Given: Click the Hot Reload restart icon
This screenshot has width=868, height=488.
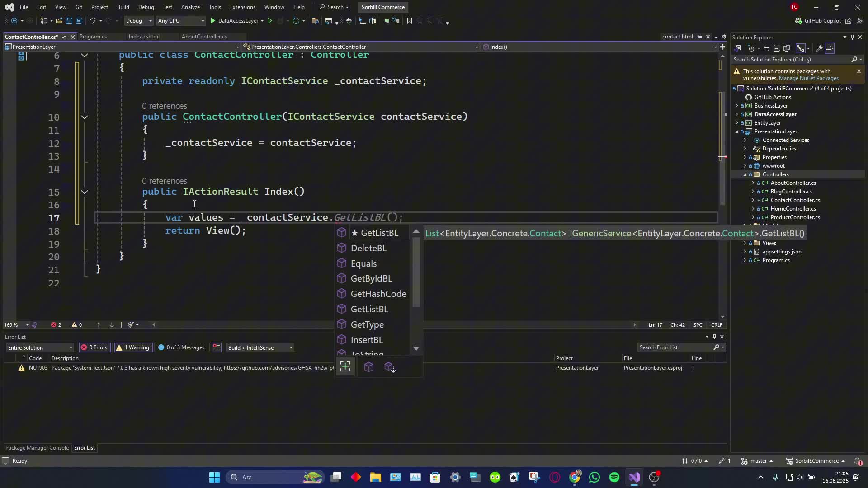Looking at the screenshot, I should (296, 21).
